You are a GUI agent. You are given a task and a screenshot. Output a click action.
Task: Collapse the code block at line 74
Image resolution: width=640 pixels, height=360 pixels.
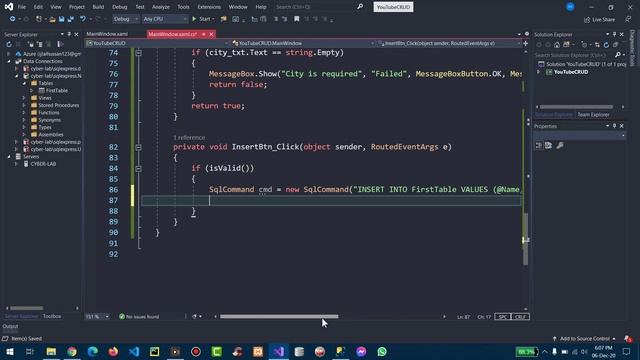138,53
